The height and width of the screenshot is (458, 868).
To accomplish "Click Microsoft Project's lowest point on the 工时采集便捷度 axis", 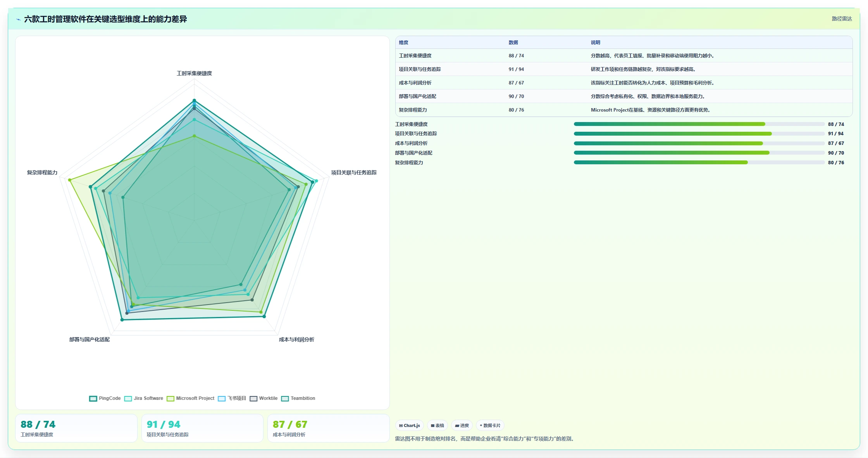I will click(x=195, y=136).
